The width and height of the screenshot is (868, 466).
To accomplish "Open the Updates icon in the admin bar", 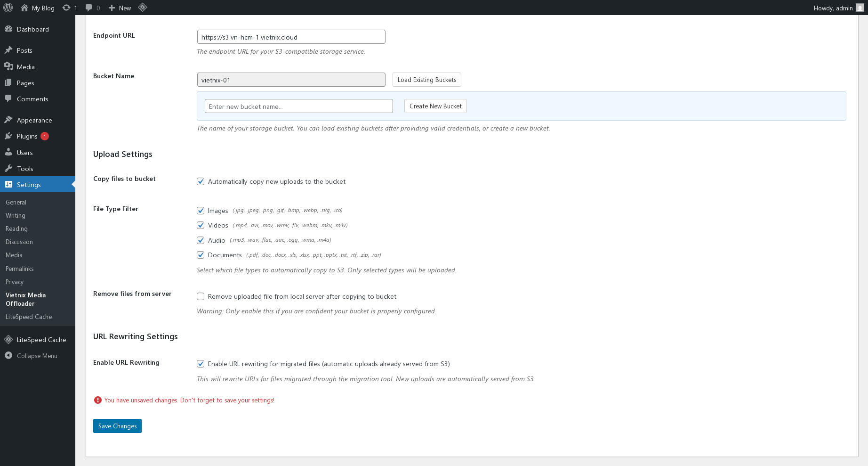I will (x=66, y=8).
